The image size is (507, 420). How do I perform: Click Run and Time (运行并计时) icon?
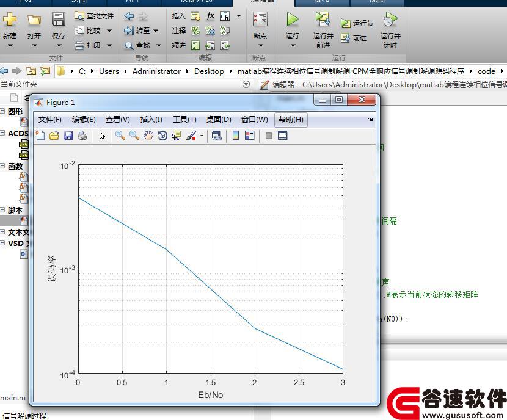pyautogui.click(x=390, y=20)
